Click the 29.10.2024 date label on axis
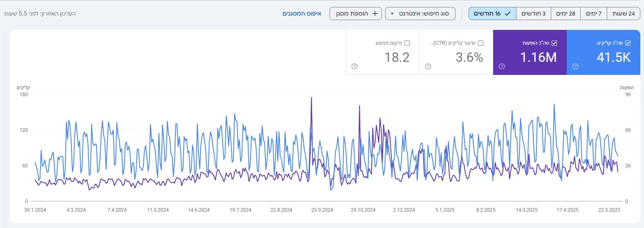 [x=363, y=210]
